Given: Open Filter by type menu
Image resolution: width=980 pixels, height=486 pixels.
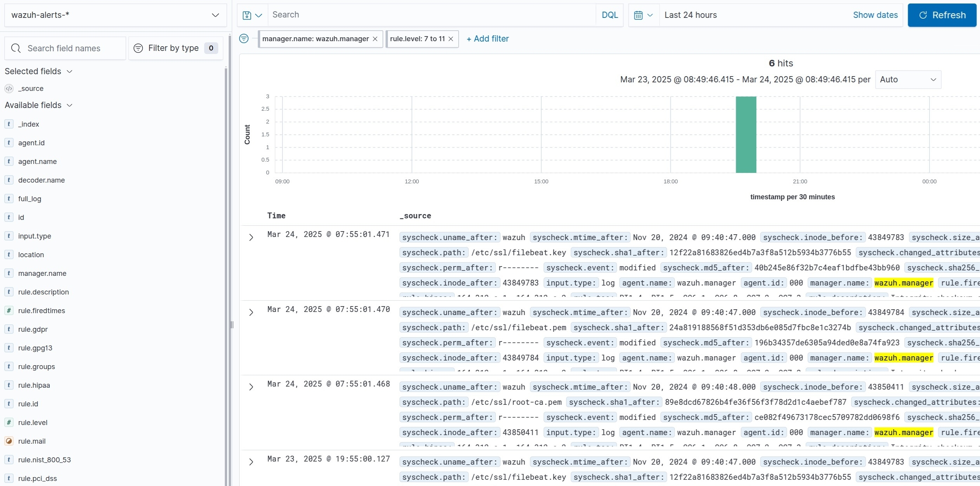Looking at the screenshot, I should click(x=175, y=48).
